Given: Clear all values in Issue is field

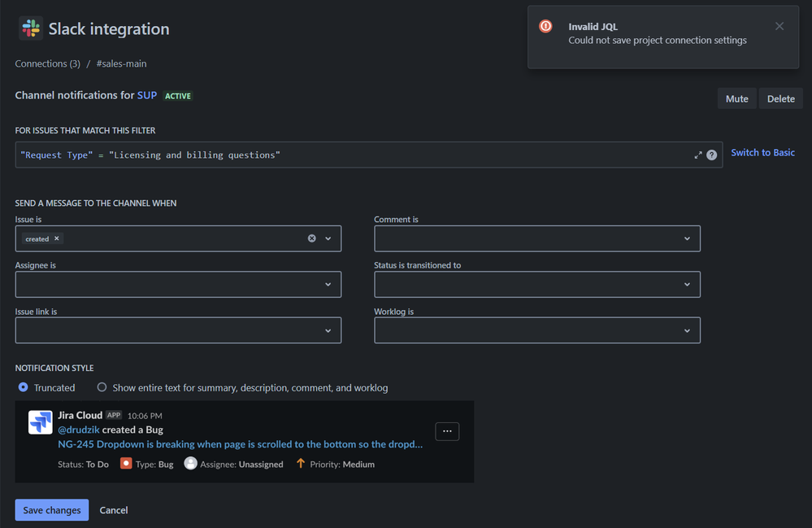Looking at the screenshot, I should [x=312, y=238].
